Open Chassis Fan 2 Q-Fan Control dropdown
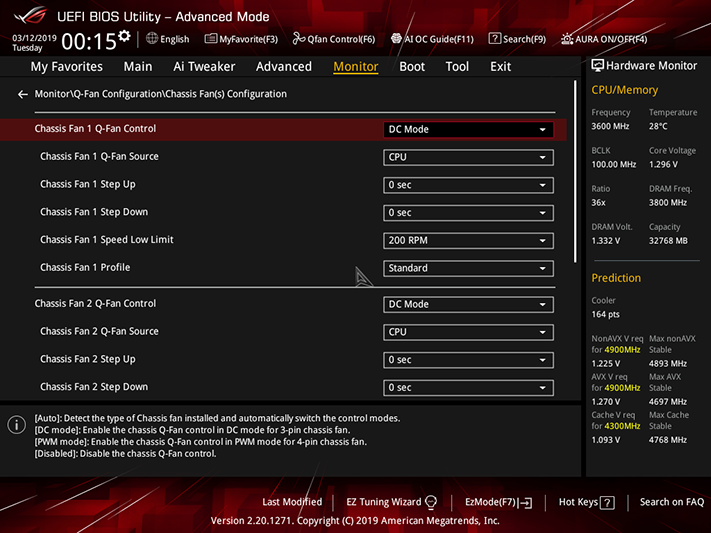The height and width of the screenshot is (533, 711). tap(468, 304)
